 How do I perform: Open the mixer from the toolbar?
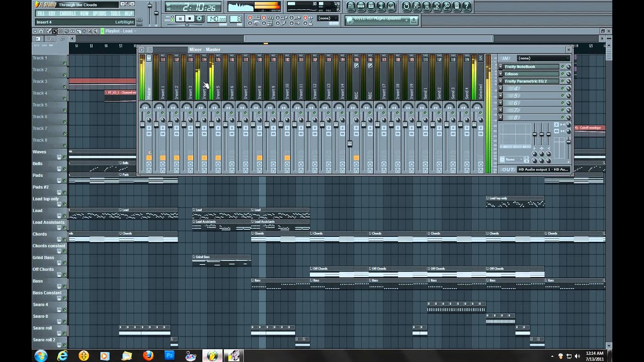[x=391, y=6]
